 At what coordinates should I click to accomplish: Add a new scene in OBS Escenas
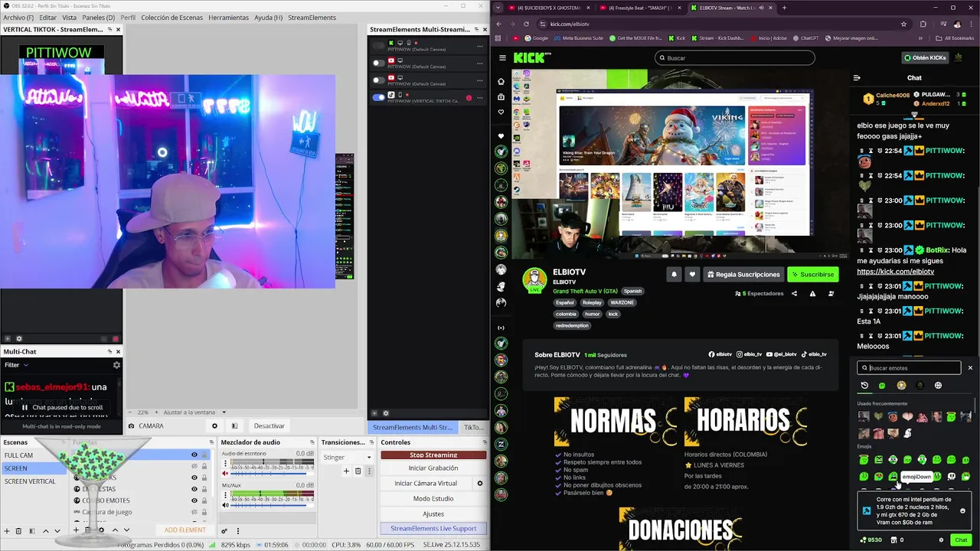tap(7, 530)
